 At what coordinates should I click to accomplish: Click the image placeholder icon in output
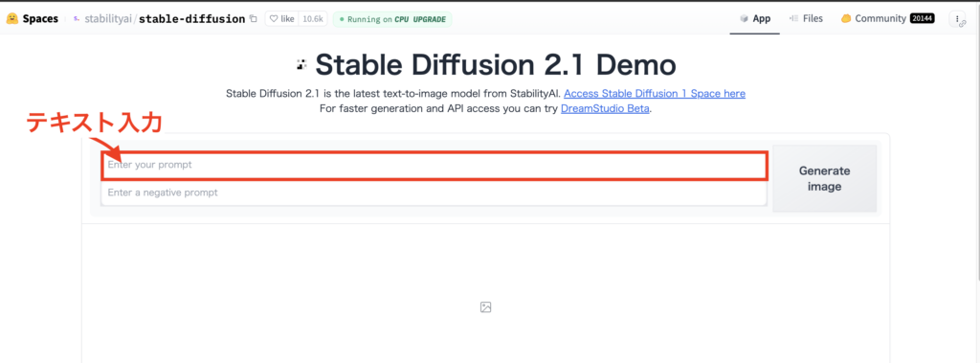[485, 307]
